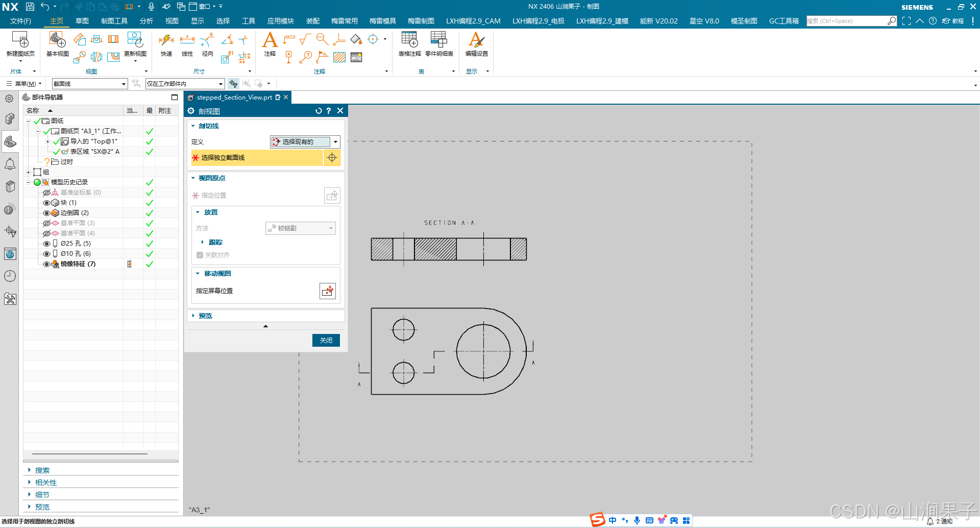Screen dimensions: 980x528
Task: Click the projected view icon beside base view
Action: coord(80,39)
